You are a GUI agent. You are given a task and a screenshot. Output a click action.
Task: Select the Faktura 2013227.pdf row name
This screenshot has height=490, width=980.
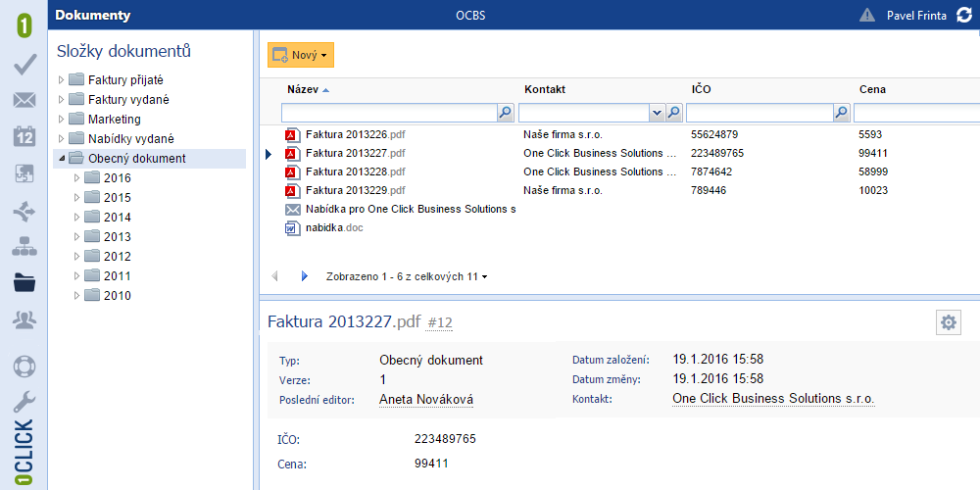click(356, 153)
